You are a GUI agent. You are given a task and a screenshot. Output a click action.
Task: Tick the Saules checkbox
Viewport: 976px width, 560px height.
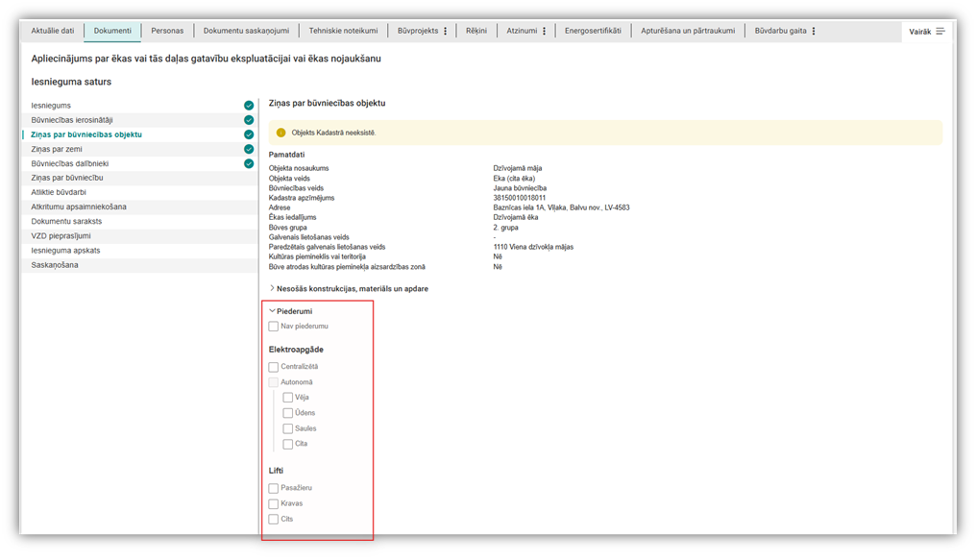[288, 428]
